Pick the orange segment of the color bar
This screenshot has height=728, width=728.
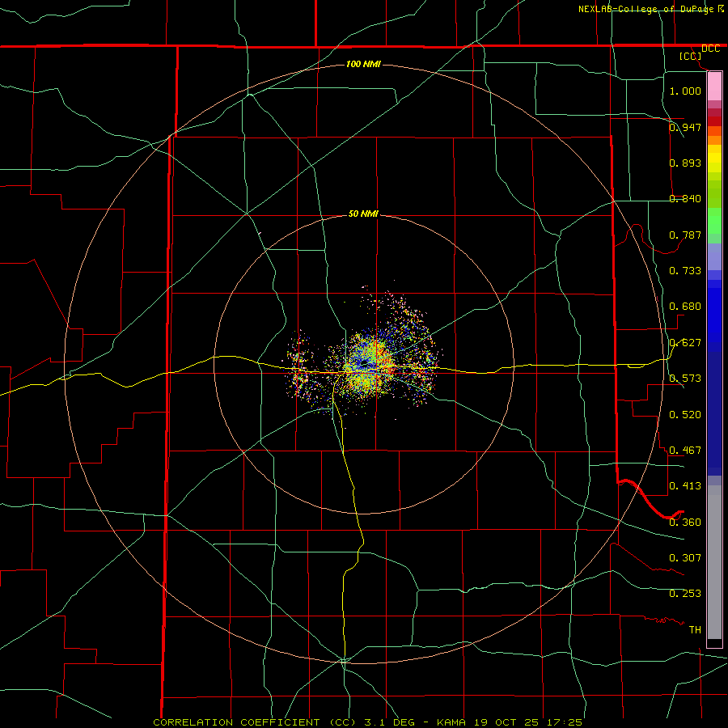[714, 135]
